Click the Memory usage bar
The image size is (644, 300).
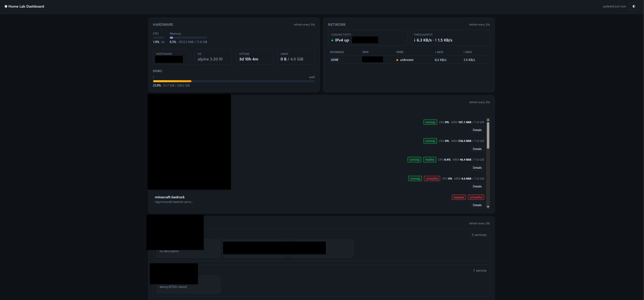pyautogui.click(x=188, y=38)
